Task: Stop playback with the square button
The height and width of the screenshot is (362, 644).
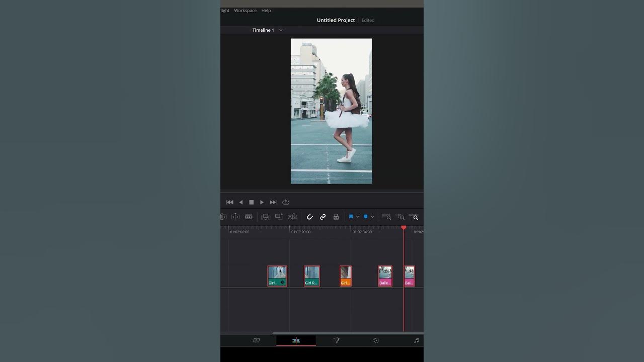Action: coord(251,202)
